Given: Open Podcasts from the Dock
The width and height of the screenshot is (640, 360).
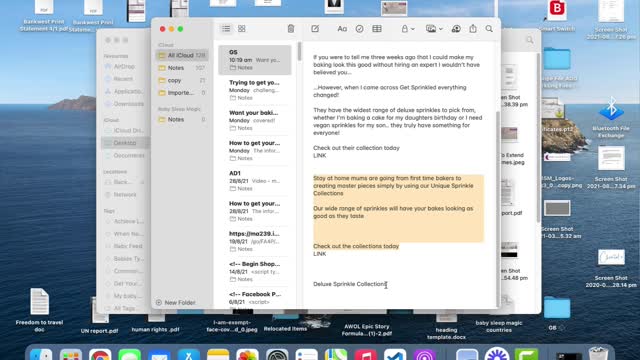Looking at the screenshot, I should (424, 355).
